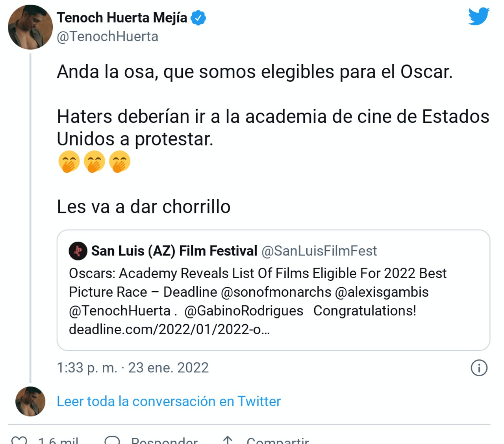Like the tweet using the heart icon
Image resolution: width=504 pixels, height=444 pixels.
[x=20, y=440]
